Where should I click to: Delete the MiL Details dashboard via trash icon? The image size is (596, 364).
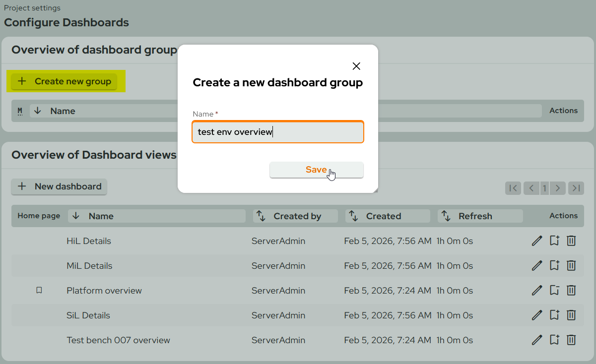pyautogui.click(x=571, y=265)
